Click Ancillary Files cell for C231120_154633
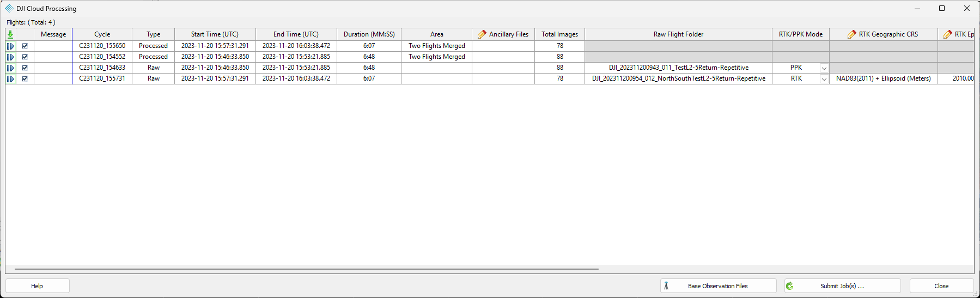The height and width of the screenshot is (298, 980). tap(503, 68)
